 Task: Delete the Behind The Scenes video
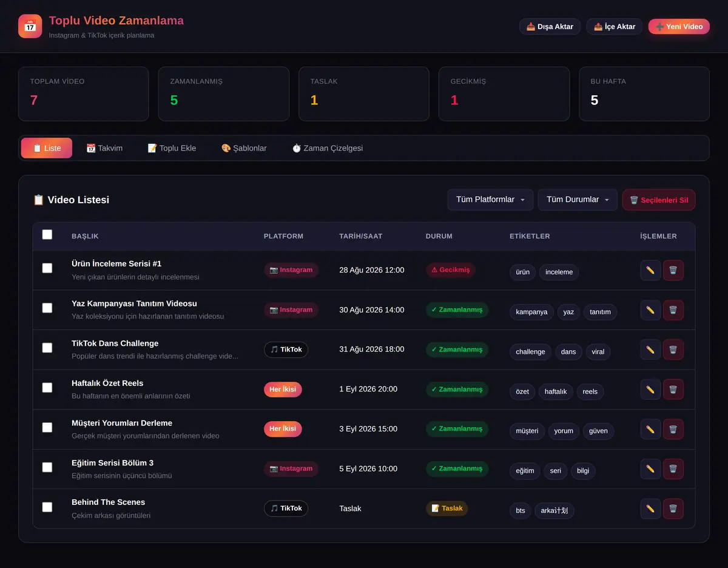click(673, 509)
